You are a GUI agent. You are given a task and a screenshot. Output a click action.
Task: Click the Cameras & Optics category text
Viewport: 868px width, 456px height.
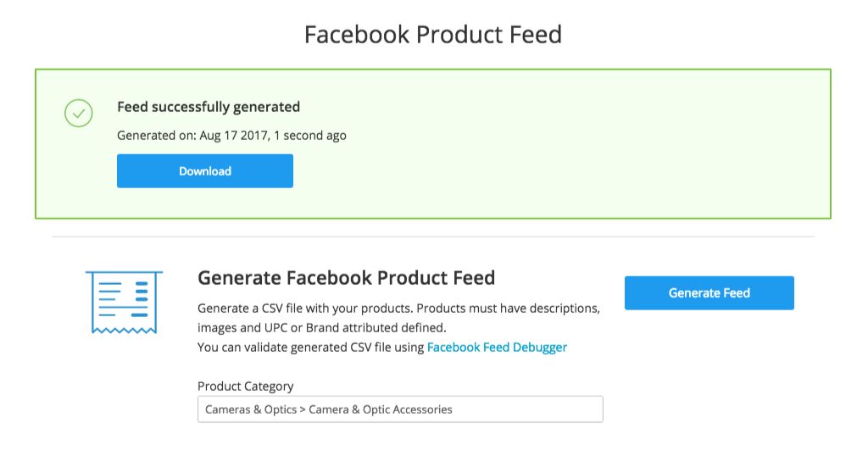[251, 409]
